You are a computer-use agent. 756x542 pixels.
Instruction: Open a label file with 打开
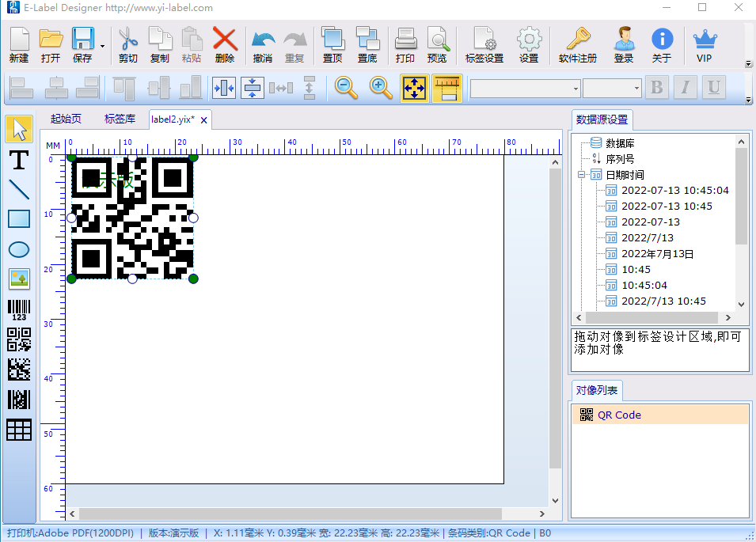(x=51, y=44)
